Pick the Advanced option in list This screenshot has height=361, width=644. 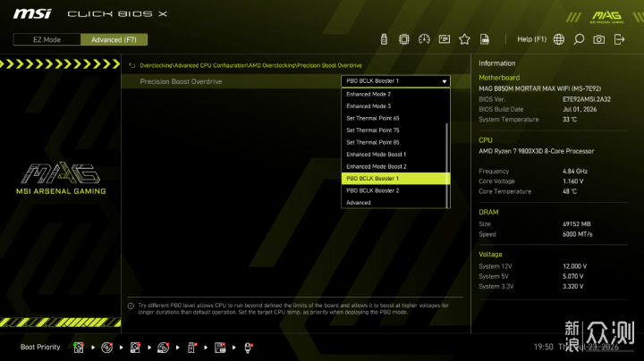(394, 203)
